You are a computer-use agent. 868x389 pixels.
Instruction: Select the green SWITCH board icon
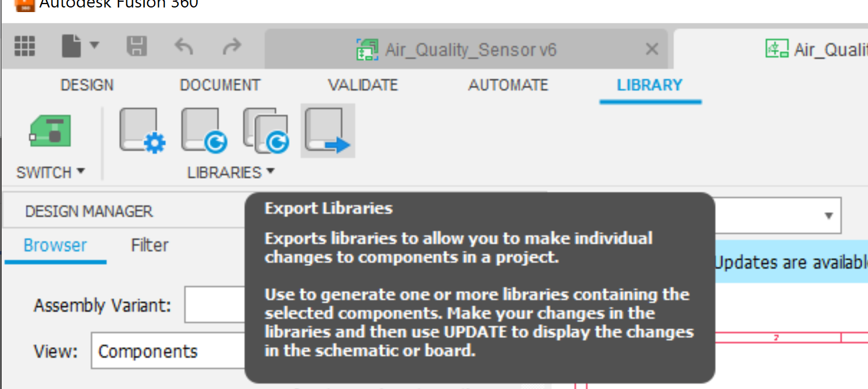pos(51,130)
